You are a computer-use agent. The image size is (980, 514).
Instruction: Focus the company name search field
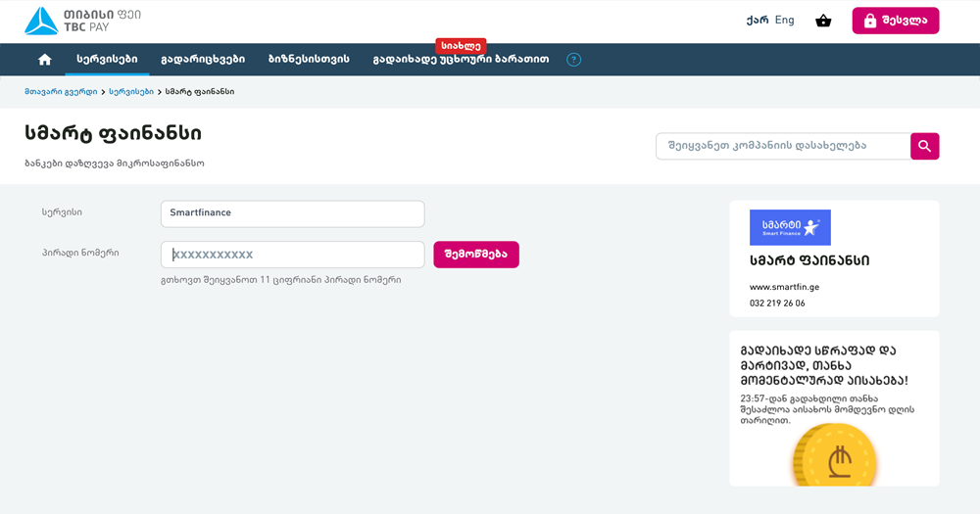tap(783, 146)
